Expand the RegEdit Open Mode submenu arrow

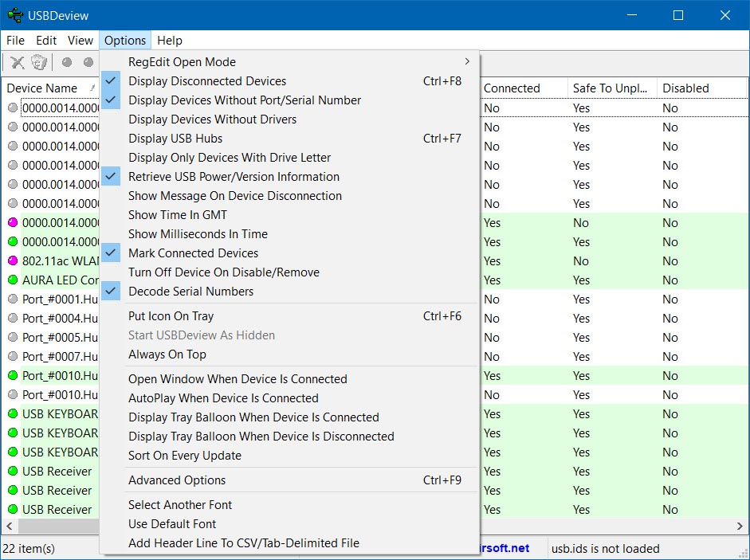467,61
